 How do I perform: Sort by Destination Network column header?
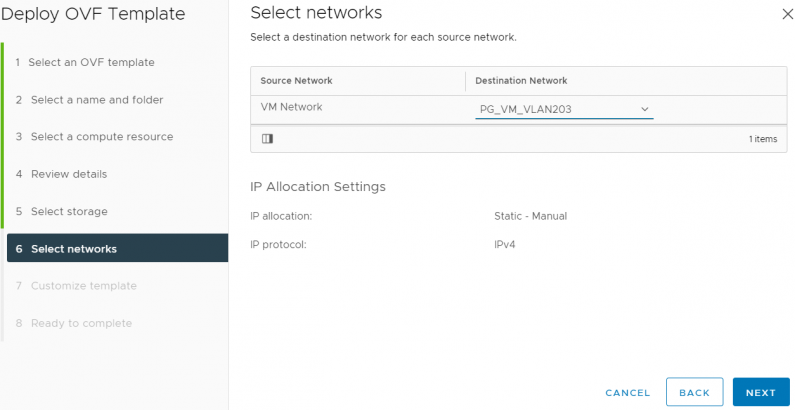point(521,80)
